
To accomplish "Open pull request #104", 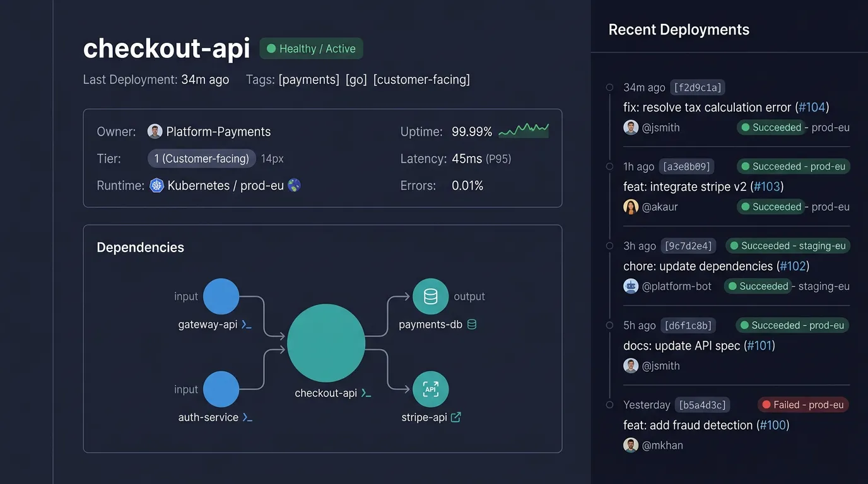I will click(812, 107).
